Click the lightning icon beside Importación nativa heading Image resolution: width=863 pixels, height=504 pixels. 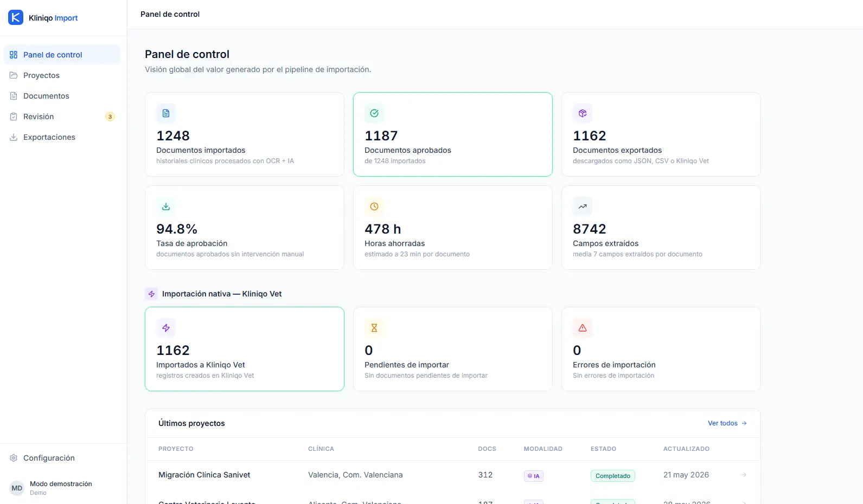[x=151, y=294]
